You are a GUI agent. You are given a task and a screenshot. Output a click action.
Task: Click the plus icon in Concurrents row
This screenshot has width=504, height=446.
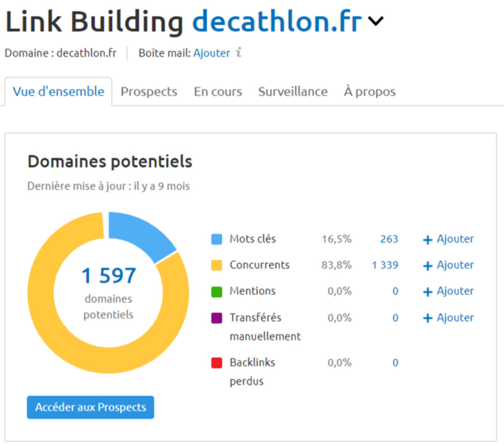click(x=428, y=266)
